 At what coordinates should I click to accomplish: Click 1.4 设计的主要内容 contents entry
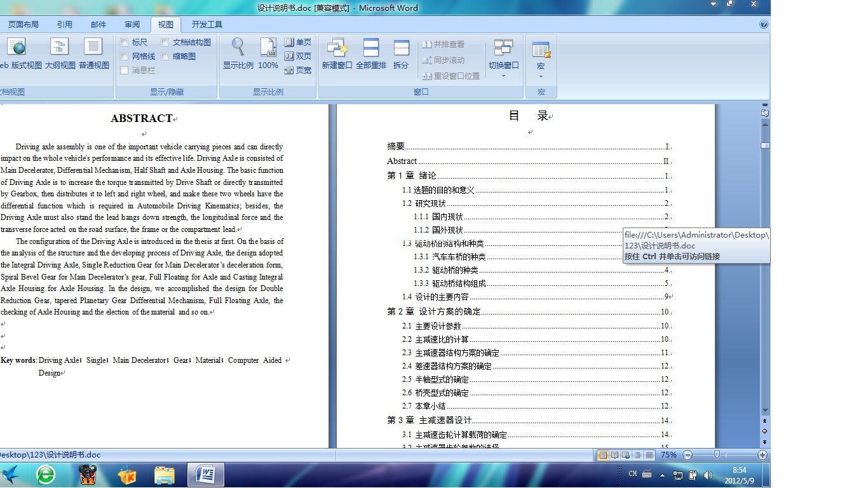(537, 297)
